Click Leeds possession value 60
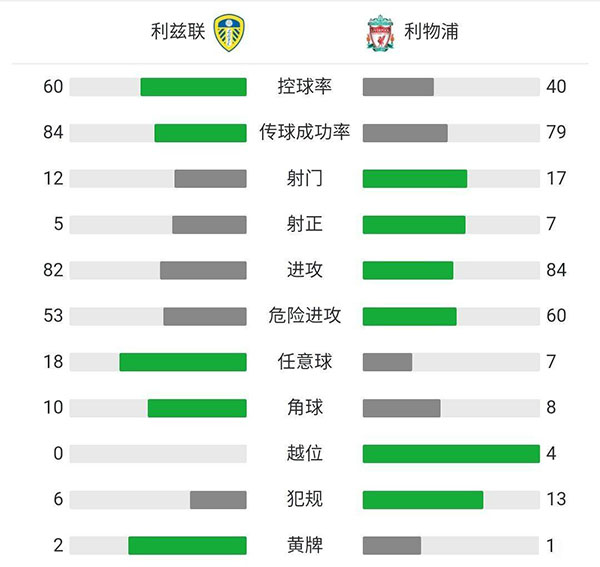The width and height of the screenshot is (600, 567). coord(53,87)
